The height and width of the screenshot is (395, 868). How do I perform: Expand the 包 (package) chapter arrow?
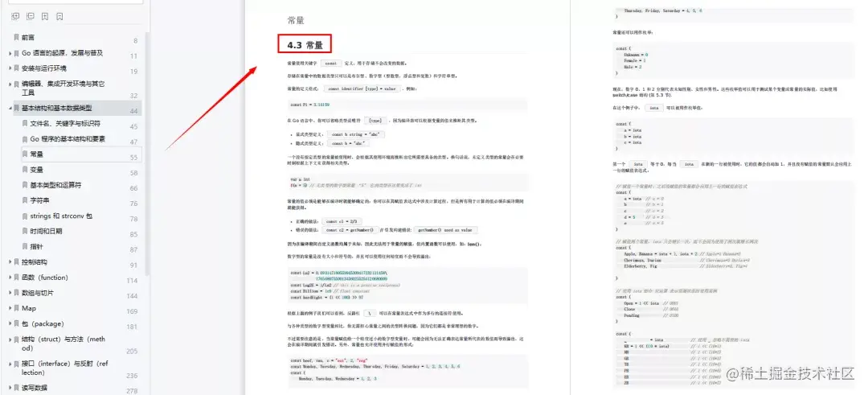[10, 323]
